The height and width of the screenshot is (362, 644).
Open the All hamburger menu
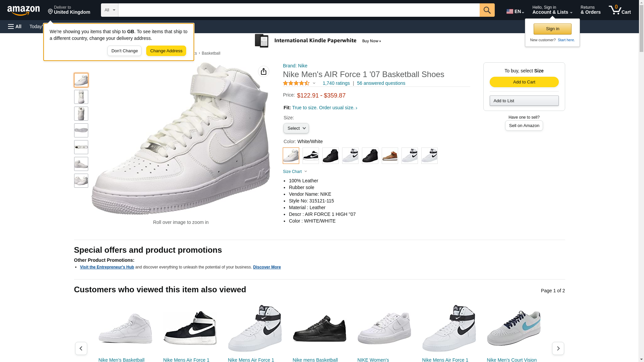pyautogui.click(x=15, y=26)
